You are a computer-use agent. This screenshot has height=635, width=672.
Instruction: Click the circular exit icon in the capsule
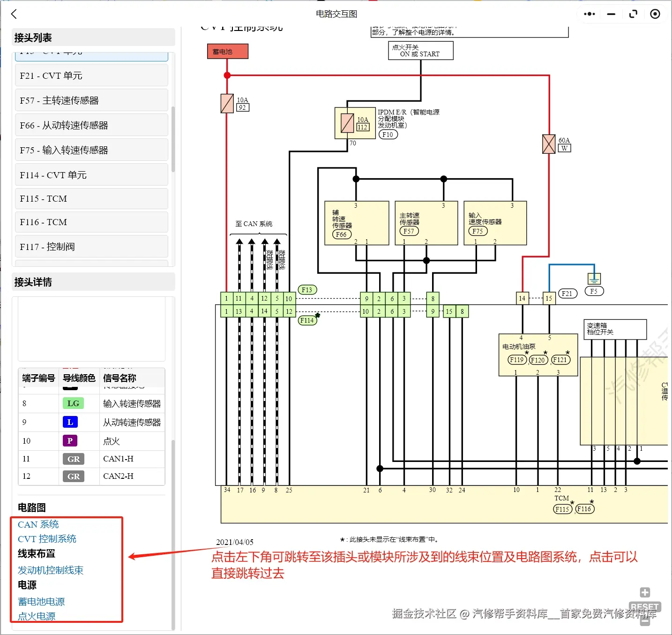click(x=655, y=14)
